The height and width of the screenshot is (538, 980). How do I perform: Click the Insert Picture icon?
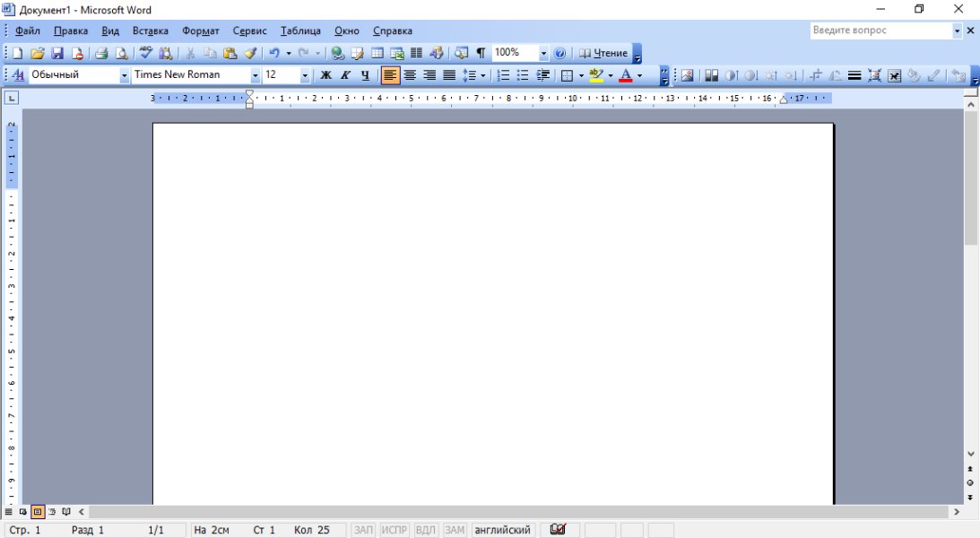pyautogui.click(x=688, y=75)
